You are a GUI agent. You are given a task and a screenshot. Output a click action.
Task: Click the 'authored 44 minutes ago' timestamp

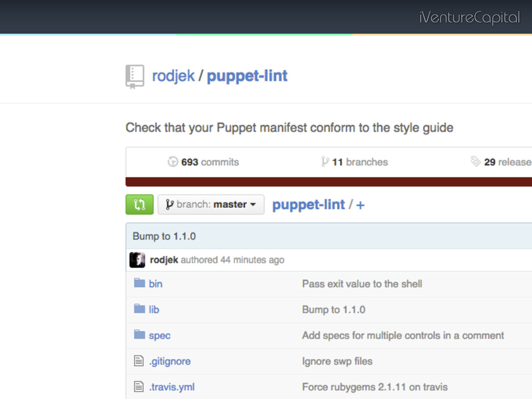click(232, 260)
